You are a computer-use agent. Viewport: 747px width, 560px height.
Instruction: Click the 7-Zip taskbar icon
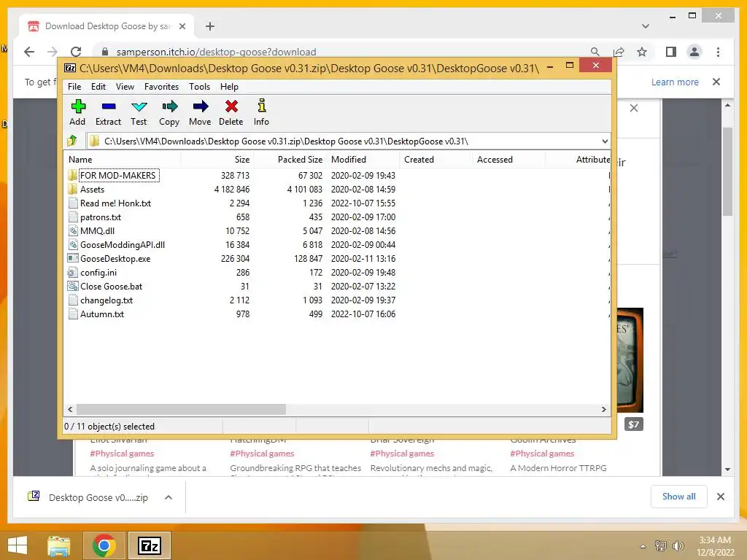149,545
